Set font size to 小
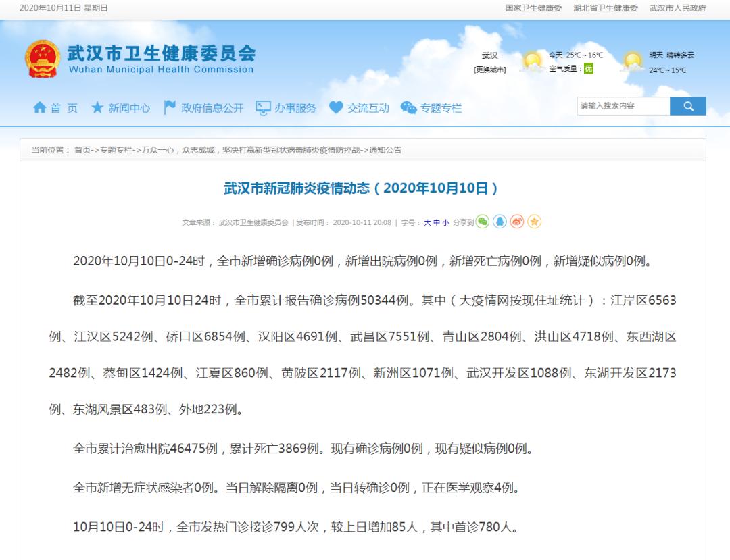Viewport: 730px width, 560px height. pyautogui.click(x=445, y=222)
